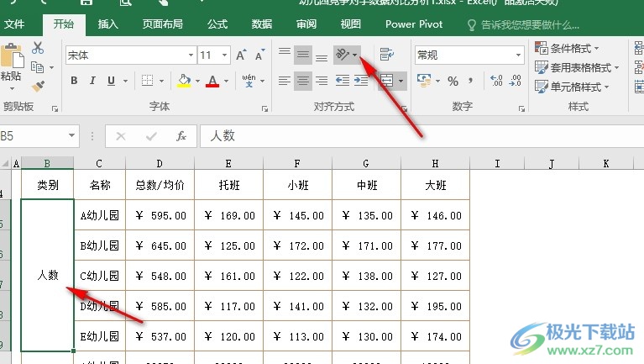Switch to the Power Pivot tab
This screenshot has width=644, height=364.
pos(414,24)
